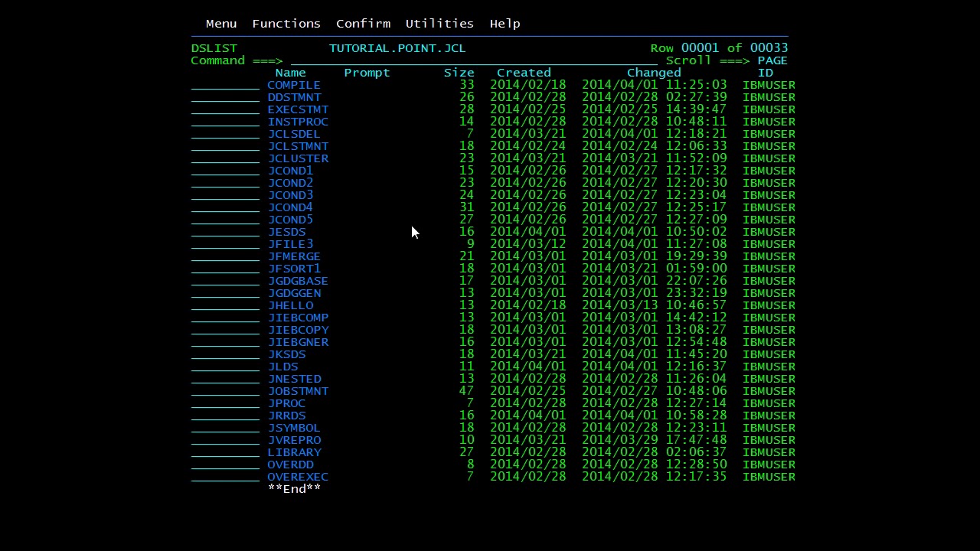Select the OVERDD member

point(290,465)
